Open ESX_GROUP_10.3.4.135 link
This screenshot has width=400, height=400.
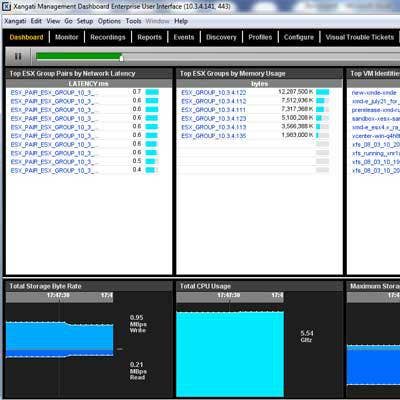click(214, 136)
